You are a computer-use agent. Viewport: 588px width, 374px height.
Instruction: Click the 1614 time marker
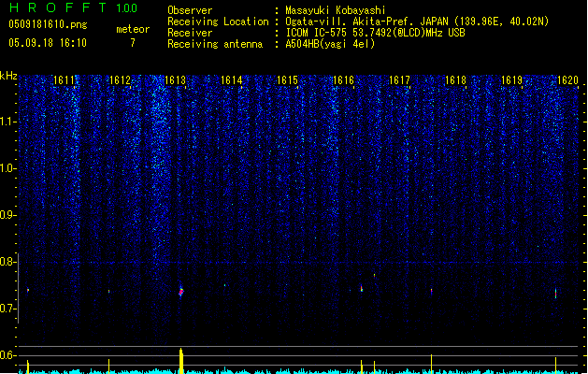pyautogui.click(x=232, y=80)
